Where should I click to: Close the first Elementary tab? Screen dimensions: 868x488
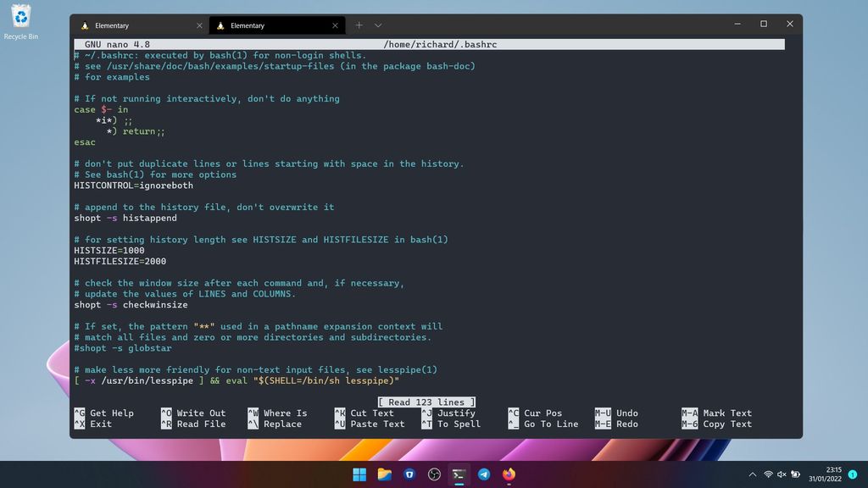click(x=200, y=25)
